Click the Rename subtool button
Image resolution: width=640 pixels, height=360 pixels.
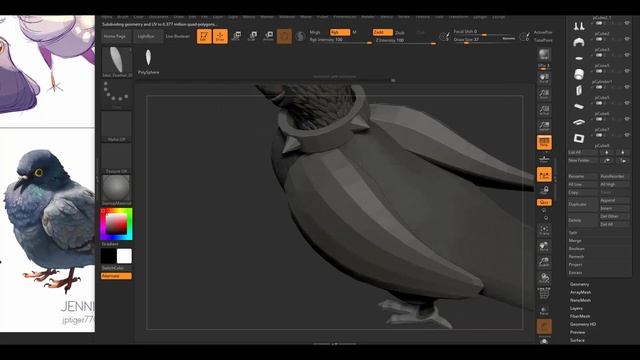(x=582, y=176)
